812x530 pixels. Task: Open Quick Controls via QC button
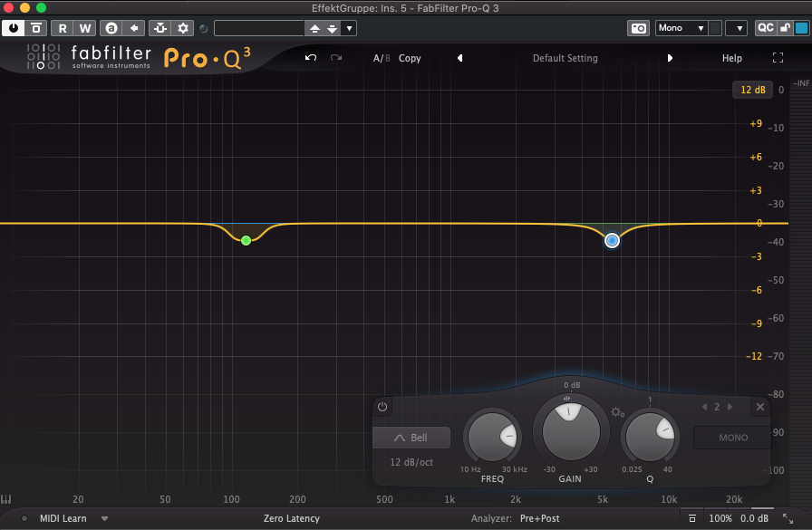tap(766, 28)
